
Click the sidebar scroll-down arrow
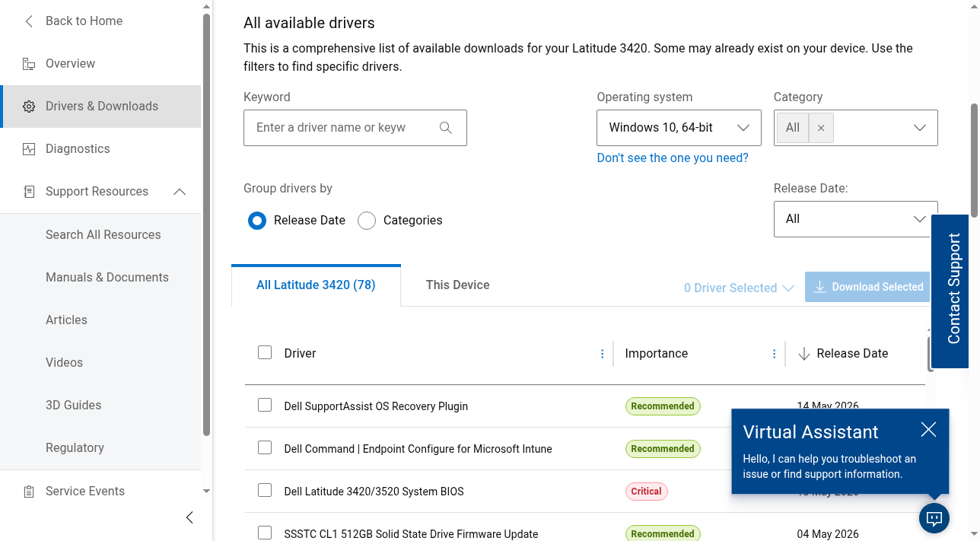pyautogui.click(x=206, y=492)
